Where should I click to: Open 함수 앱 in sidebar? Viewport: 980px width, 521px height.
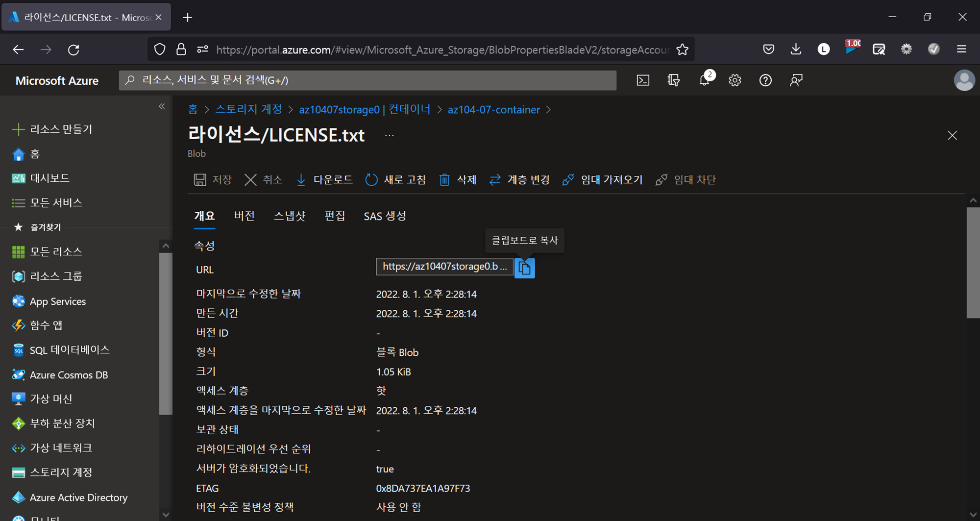(x=37, y=325)
